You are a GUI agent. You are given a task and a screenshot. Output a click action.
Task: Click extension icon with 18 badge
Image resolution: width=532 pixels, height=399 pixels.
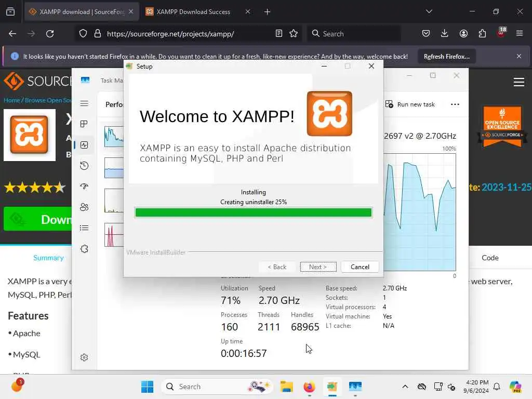[x=501, y=33]
